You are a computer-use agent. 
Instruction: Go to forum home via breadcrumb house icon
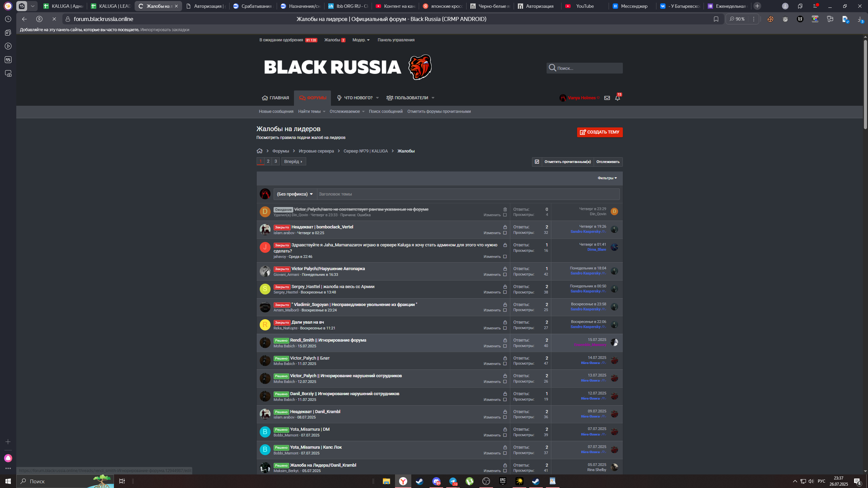click(x=260, y=151)
